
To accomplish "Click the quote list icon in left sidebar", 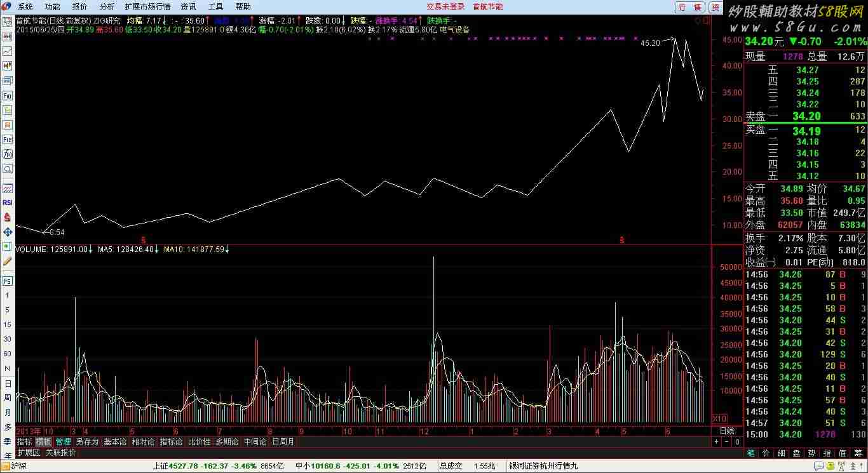I will pos(8,22).
